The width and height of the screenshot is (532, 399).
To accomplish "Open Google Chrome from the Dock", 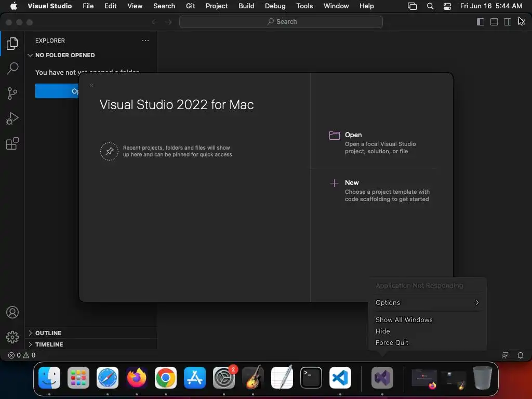I will pyautogui.click(x=166, y=378).
